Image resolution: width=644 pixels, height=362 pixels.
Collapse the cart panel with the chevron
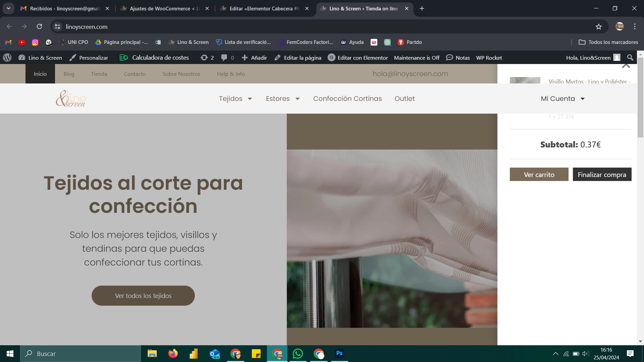[x=626, y=66]
